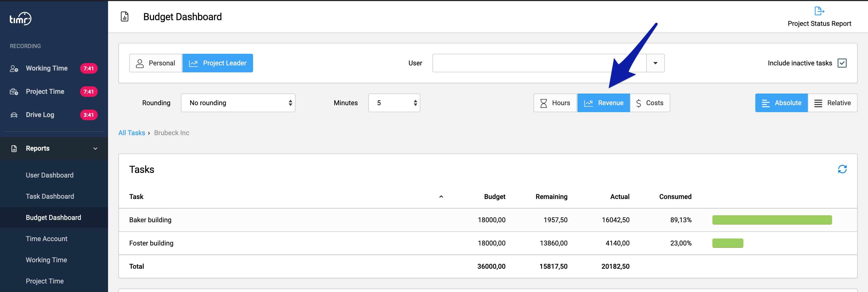The image size is (868, 292).
Task: Open the Minutes select box
Action: click(x=394, y=103)
